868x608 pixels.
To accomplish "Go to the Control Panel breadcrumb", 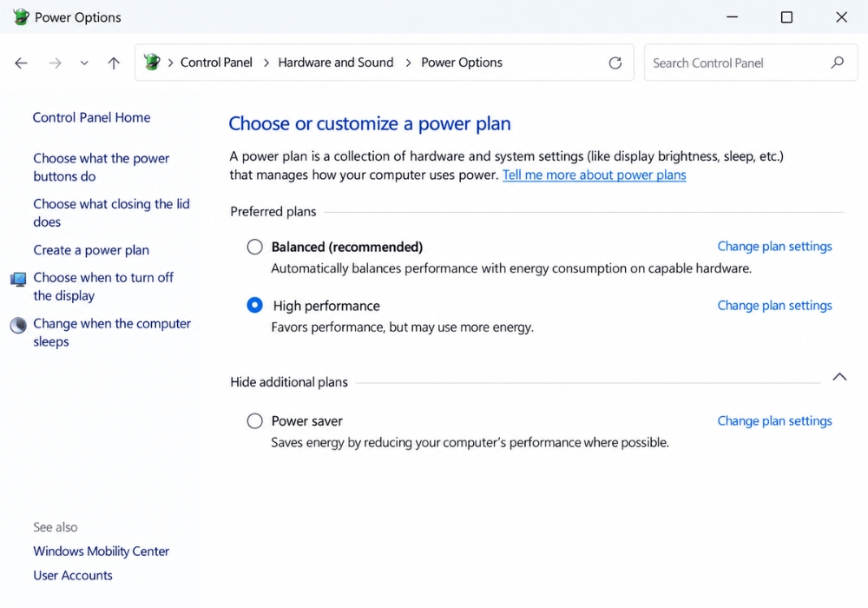I will (x=216, y=63).
